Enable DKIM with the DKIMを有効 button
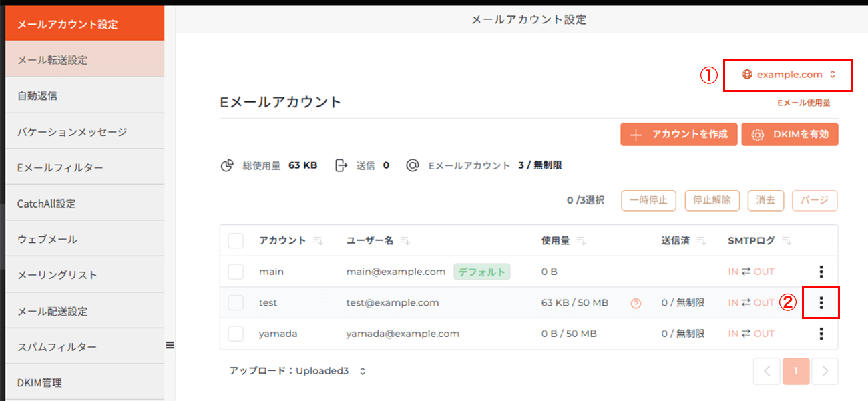 point(790,134)
